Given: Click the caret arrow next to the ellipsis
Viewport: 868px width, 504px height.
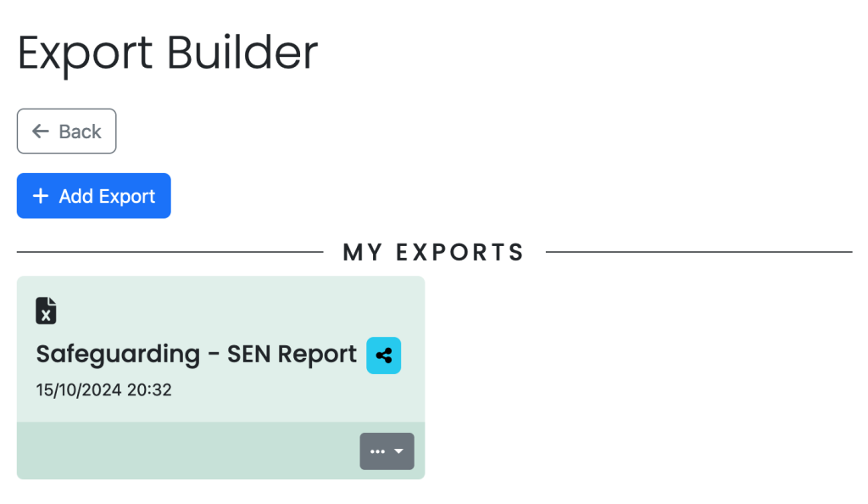Looking at the screenshot, I should point(398,451).
